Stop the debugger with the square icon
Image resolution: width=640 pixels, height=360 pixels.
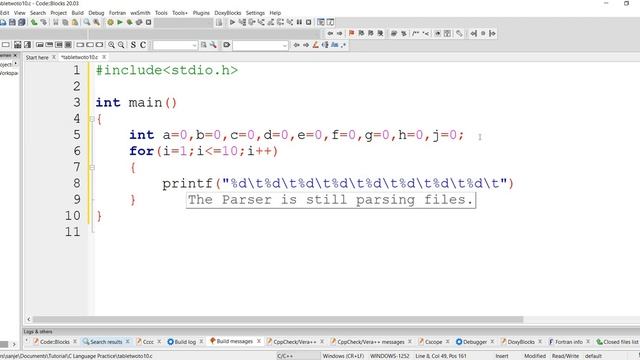click(309, 22)
